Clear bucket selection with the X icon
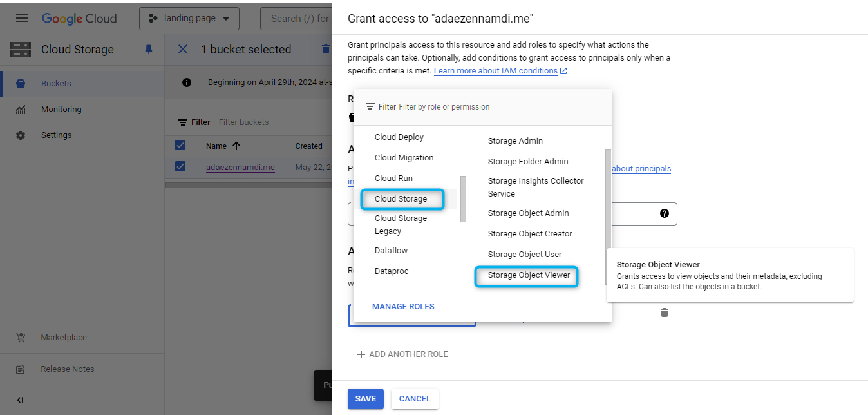 (183, 50)
